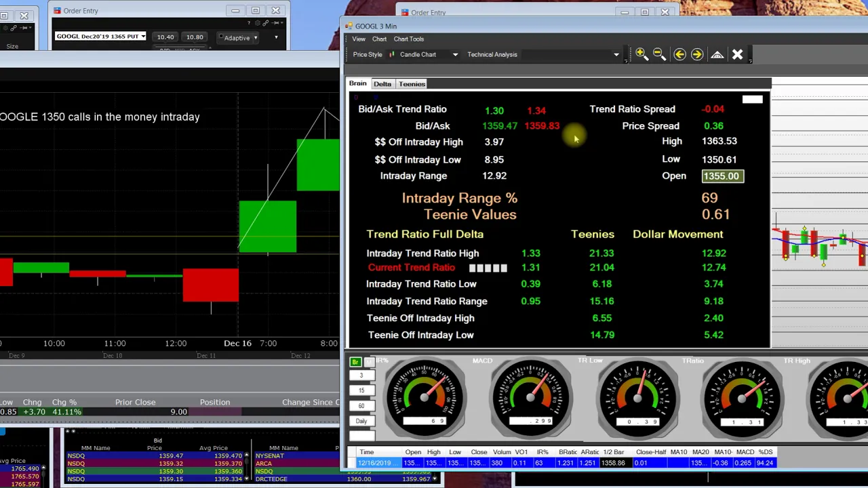Switch to the Teenies tab
Screen dimensions: 868x488
[x=412, y=83]
